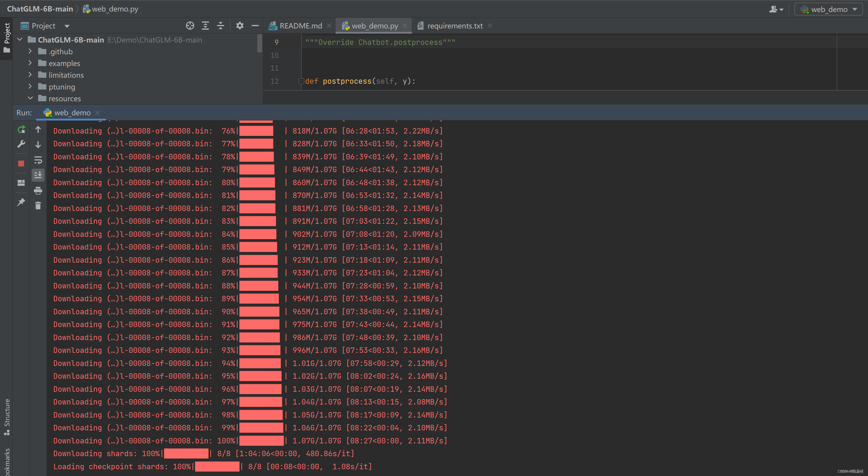
Task: Open run configuration wrench icon
Action: point(21,144)
